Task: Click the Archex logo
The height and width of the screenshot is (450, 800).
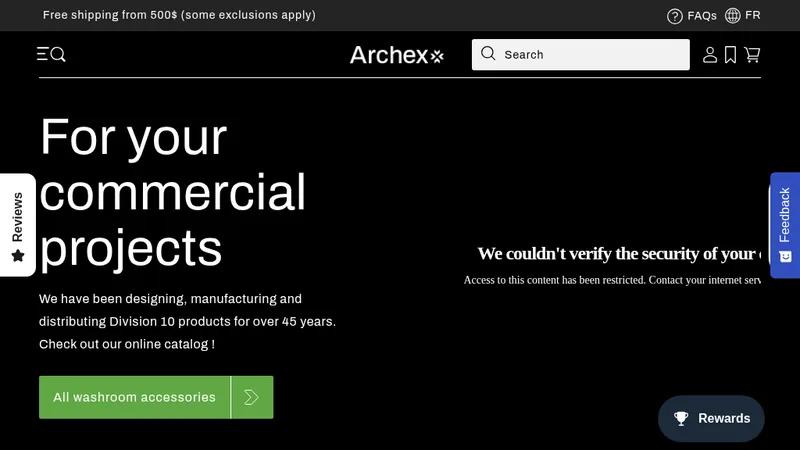Action: point(397,55)
